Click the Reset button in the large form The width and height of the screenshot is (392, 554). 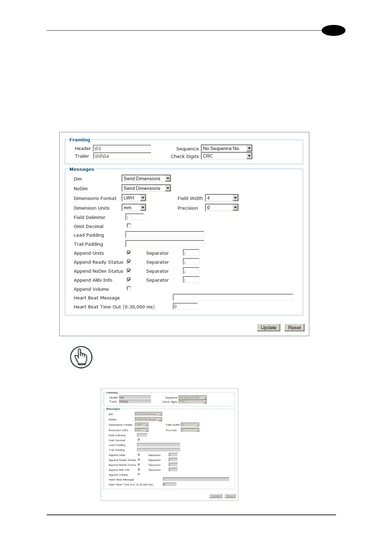(295, 328)
